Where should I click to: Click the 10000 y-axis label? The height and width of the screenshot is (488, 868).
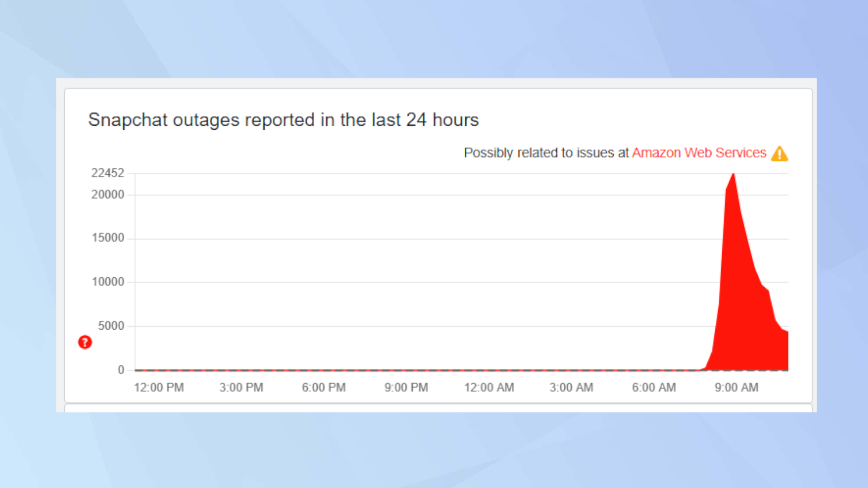tap(108, 282)
